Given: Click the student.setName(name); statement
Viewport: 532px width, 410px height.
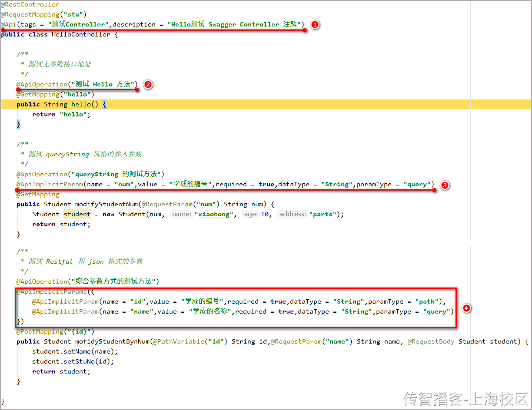Looking at the screenshot, I should pyautogui.click(x=75, y=351).
